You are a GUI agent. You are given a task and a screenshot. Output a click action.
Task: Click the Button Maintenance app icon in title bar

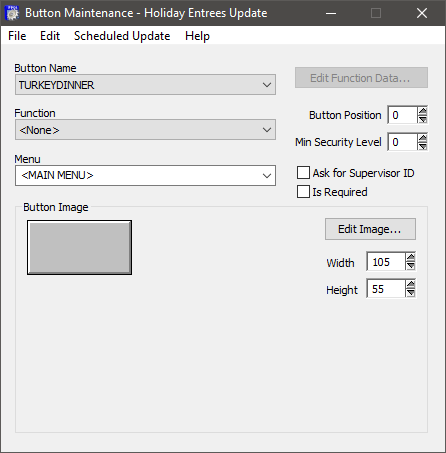[13, 13]
